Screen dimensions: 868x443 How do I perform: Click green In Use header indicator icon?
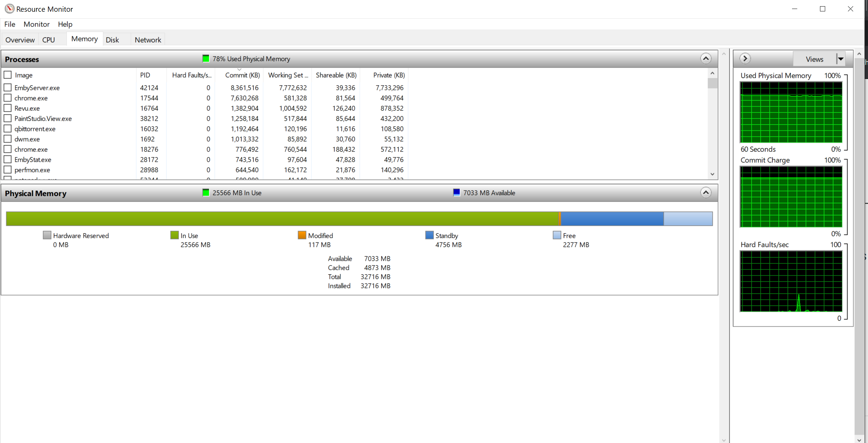[206, 193]
